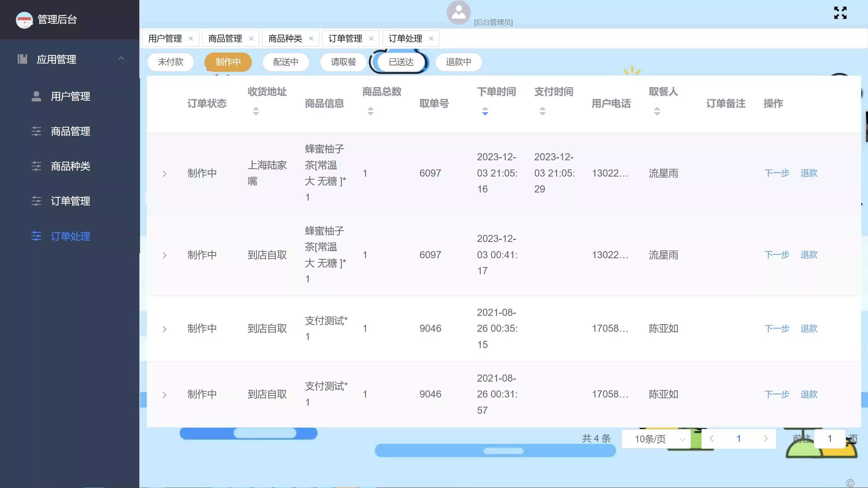868x488 pixels.
Task: Expand the 上海陆家嘴 order row
Action: (164, 174)
